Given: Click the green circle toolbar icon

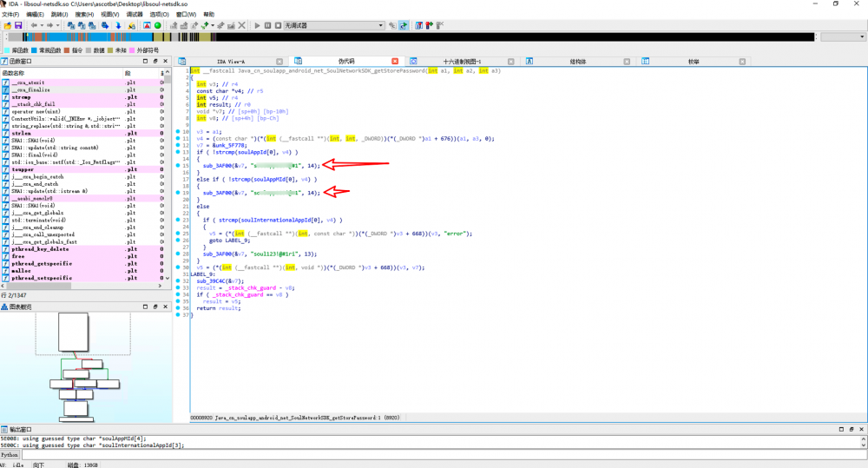Looking at the screenshot, I should point(158,25).
